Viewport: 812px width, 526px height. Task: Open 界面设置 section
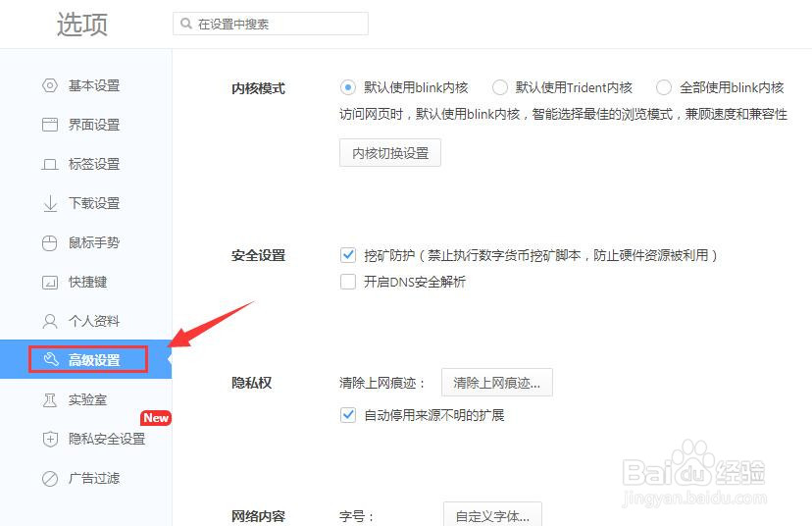[86, 125]
